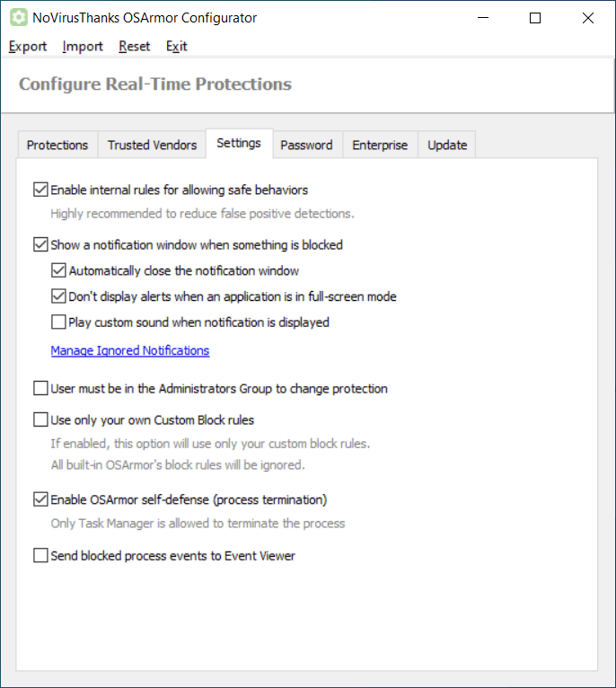Screen dimensions: 616x688
Task: Click the Exit menu item
Action: [177, 47]
